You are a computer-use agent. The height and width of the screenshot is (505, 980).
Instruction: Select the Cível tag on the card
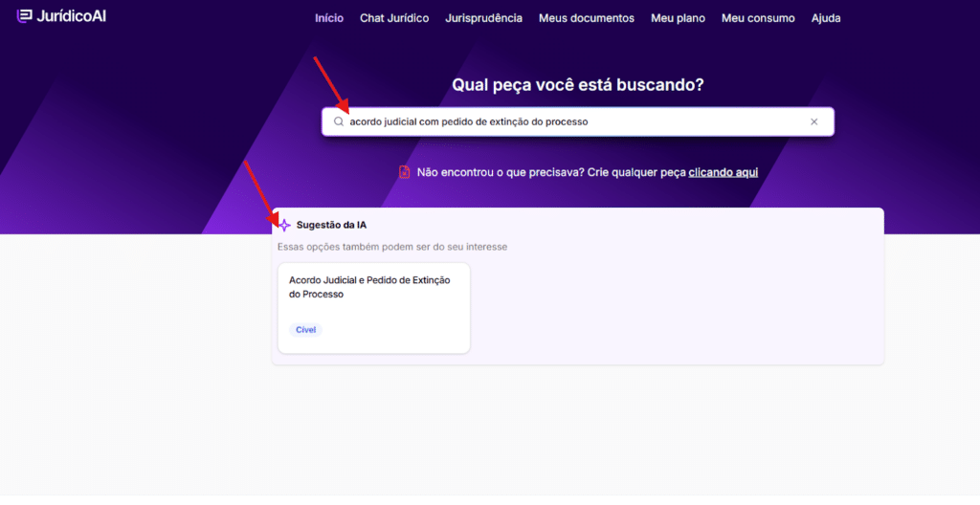point(305,330)
